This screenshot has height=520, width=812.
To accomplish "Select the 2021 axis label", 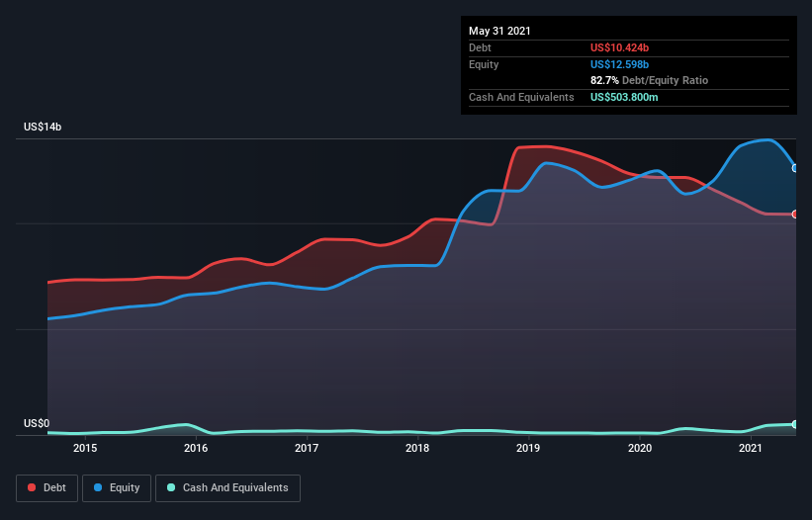I will (x=751, y=448).
